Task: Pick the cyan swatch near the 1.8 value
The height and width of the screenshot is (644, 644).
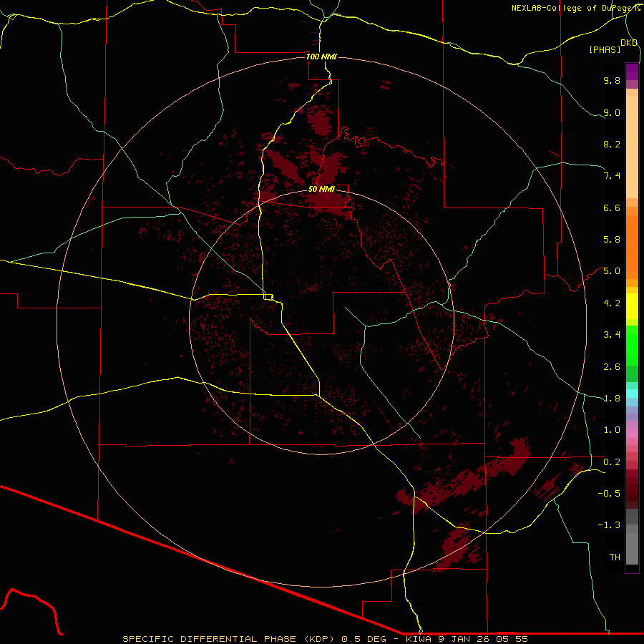Action: 632,393
